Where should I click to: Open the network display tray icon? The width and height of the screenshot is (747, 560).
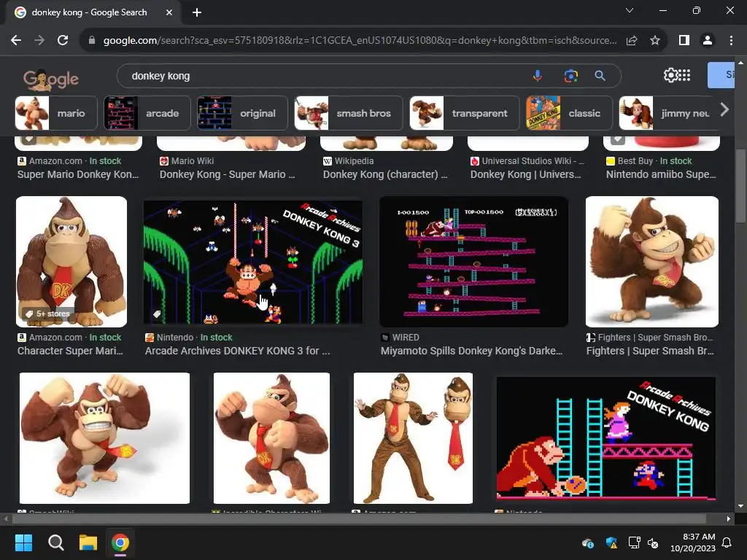tap(634, 542)
